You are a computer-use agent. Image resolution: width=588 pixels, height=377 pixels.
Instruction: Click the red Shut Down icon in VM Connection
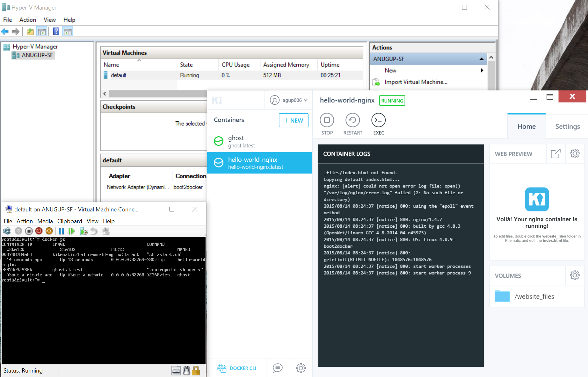pos(39,231)
